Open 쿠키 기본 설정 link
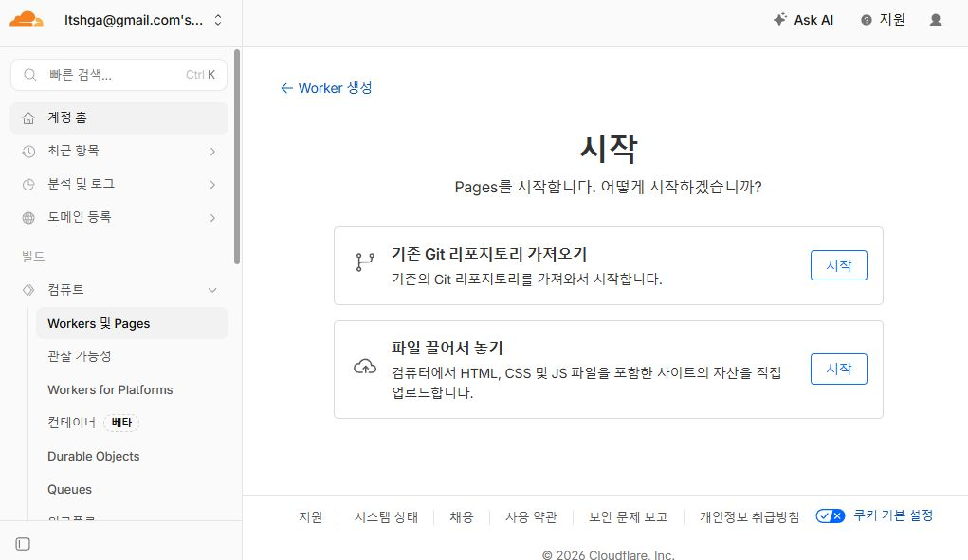 (893, 515)
